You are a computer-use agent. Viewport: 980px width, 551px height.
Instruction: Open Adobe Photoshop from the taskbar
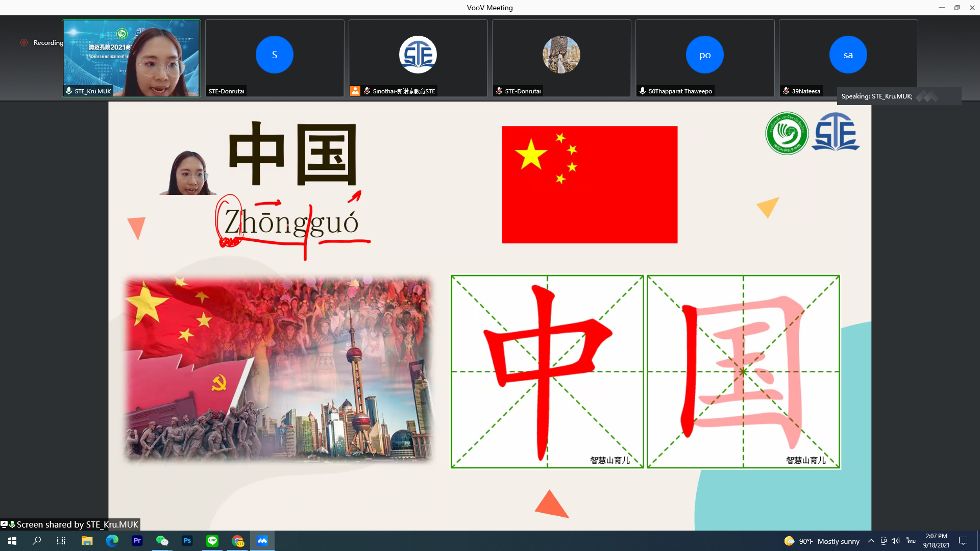coord(187,541)
